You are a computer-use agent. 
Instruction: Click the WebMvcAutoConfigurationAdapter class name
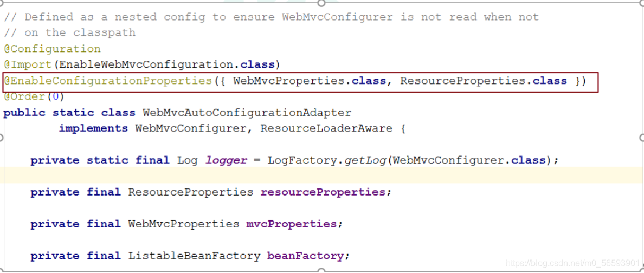[247, 113]
